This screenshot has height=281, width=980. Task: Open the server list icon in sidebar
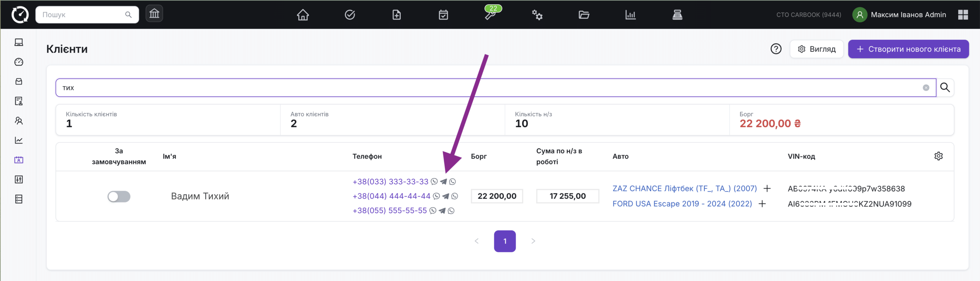point(19,199)
